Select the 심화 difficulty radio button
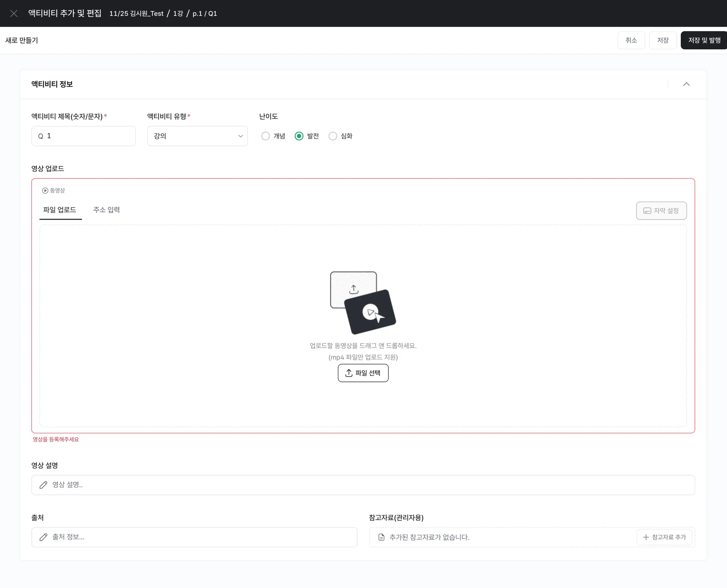Image resolution: width=727 pixels, height=588 pixels. (x=333, y=136)
